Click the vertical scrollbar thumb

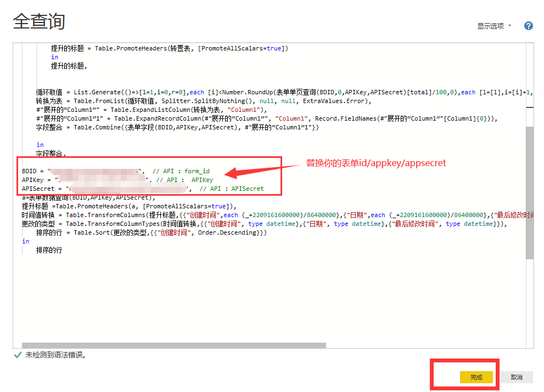(x=529, y=192)
